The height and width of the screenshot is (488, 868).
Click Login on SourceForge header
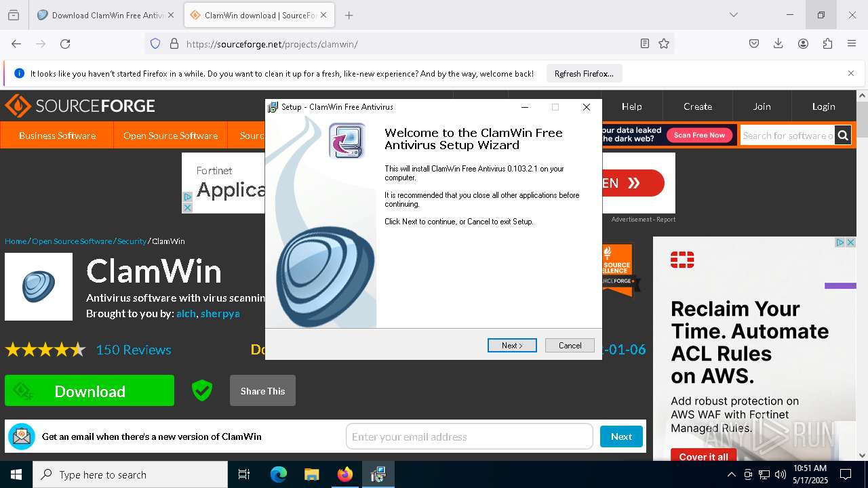pyautogui.click(x=823, y=106)
